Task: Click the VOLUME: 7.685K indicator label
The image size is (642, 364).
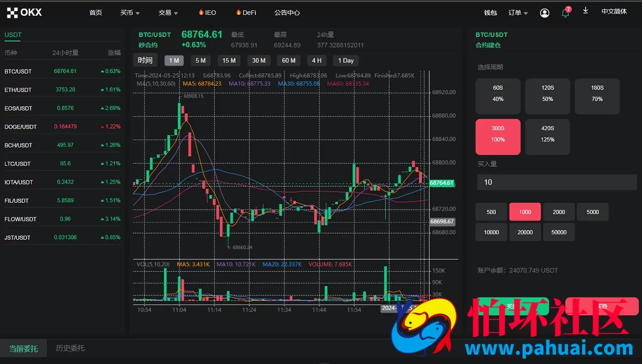Action: 330,264
